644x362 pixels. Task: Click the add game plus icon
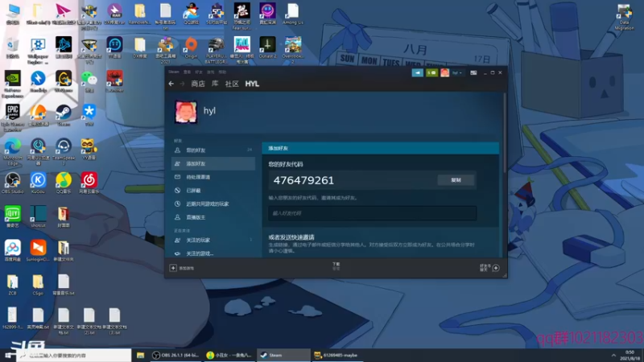(173, 268)
